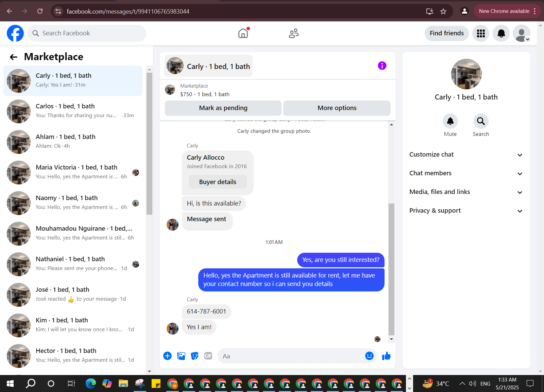Click the More options button
The image size is (544, 392).
click(x=337, y=108)
